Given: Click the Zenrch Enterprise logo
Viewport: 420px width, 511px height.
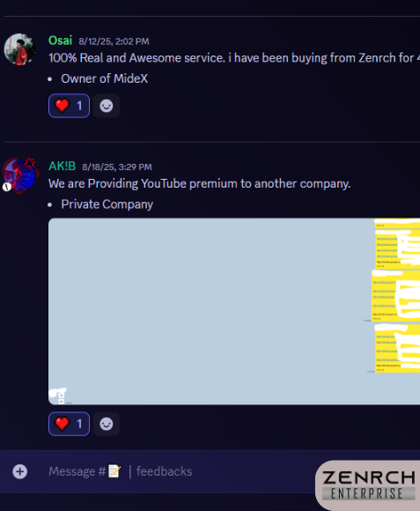Looking at the screenshot, I should coord(368,485).
